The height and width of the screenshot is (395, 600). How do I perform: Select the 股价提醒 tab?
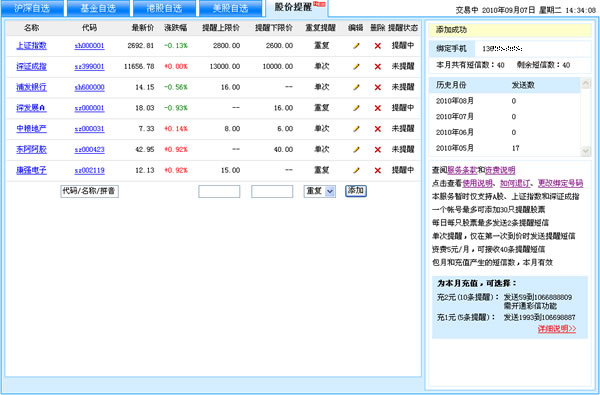(297, 8)
